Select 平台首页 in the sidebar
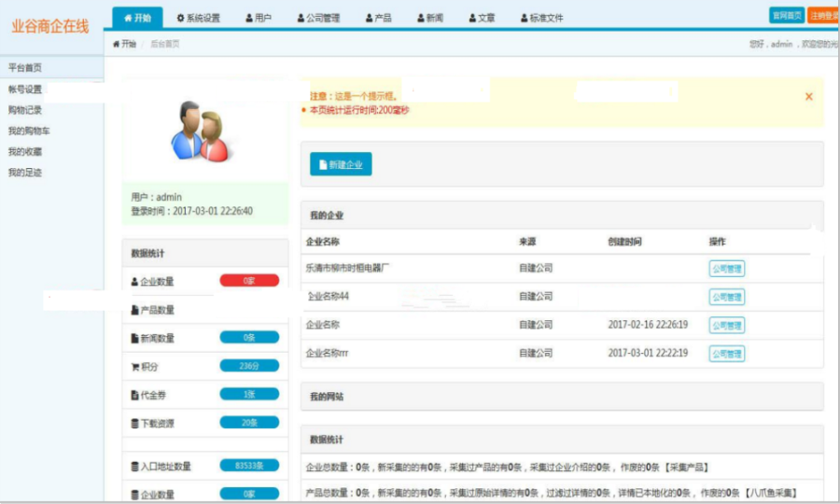 [52, 67]
